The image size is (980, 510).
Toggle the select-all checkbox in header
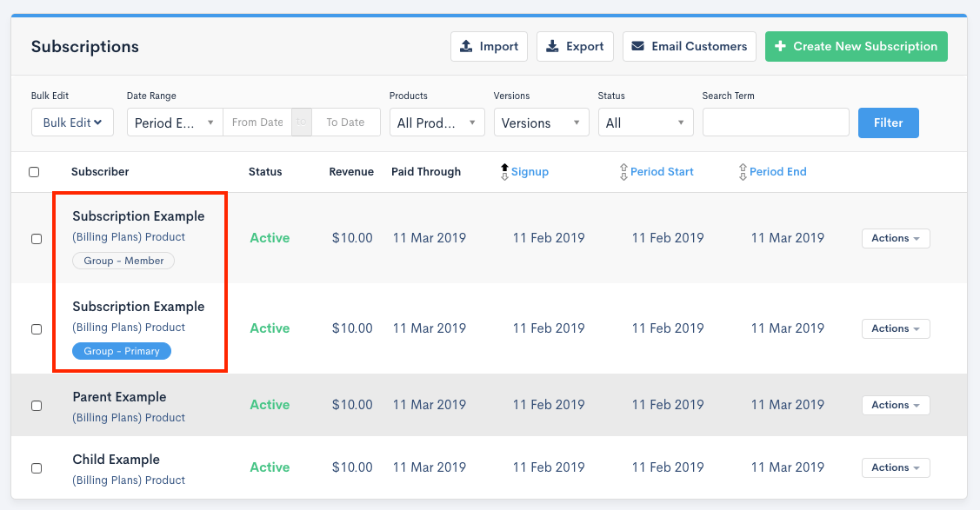click(x=34, y=172)
